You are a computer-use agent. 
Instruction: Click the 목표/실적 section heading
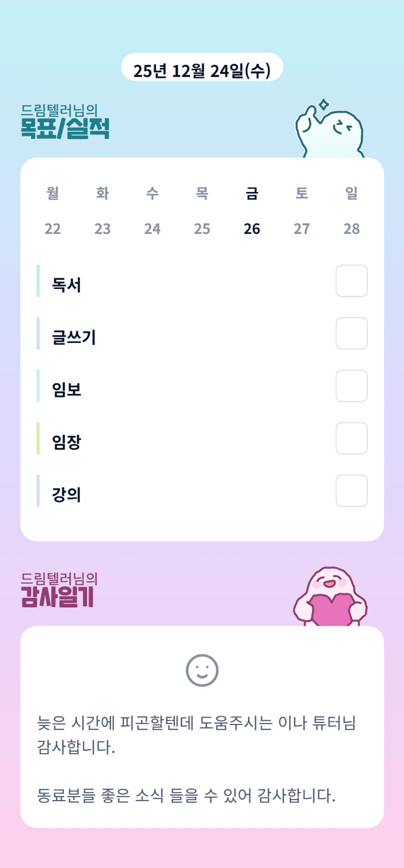click(x=65, y=128)
